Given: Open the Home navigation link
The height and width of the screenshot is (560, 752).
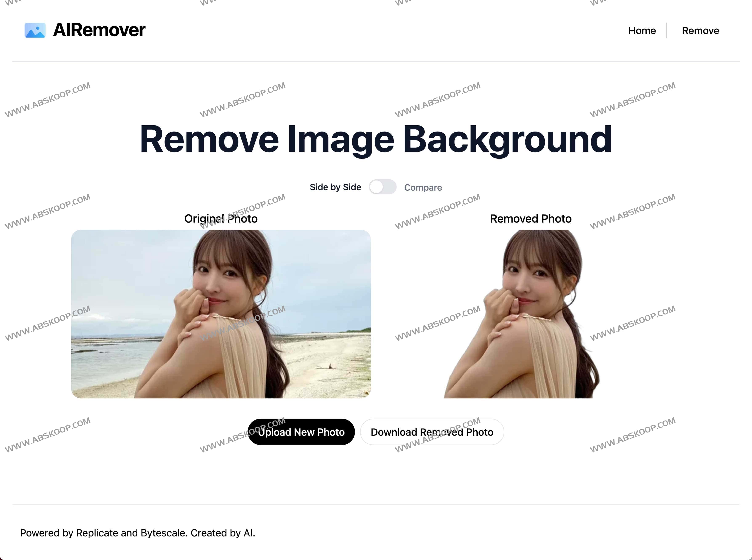Looking at the screenshot, I should [642, 31].
